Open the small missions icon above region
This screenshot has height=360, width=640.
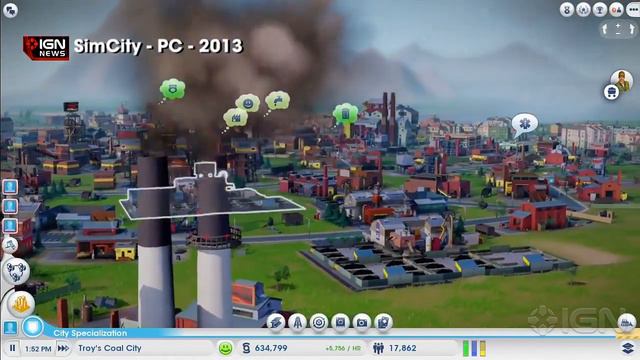(10, 245)
